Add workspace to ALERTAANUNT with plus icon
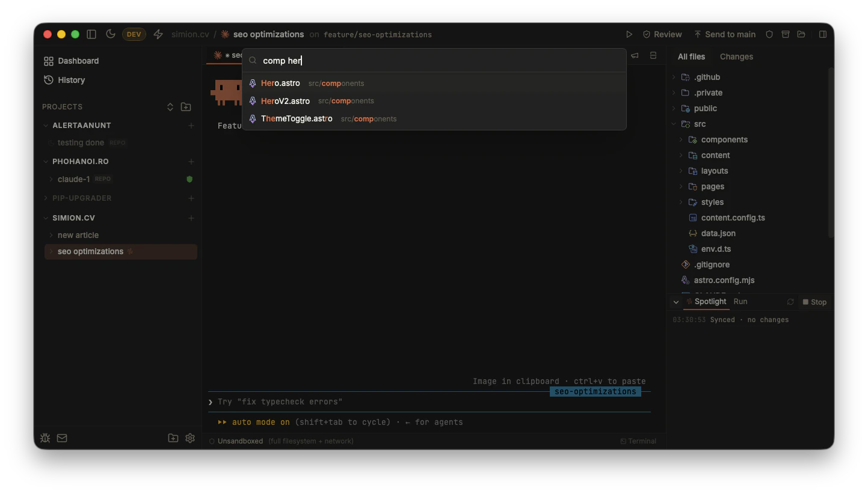This screenshot has width=868, height=494. (191, 126)
